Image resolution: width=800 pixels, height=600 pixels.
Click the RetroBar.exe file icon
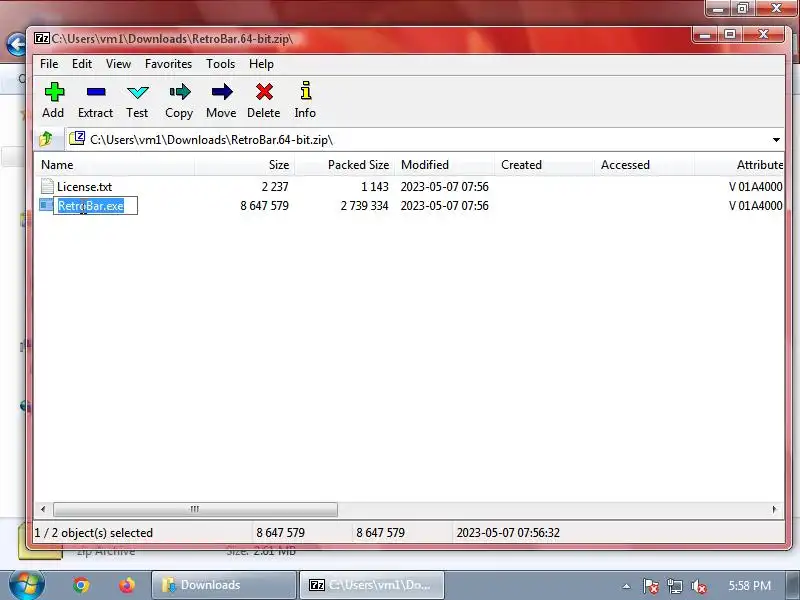pyautogui.click(x=46, y=205)
